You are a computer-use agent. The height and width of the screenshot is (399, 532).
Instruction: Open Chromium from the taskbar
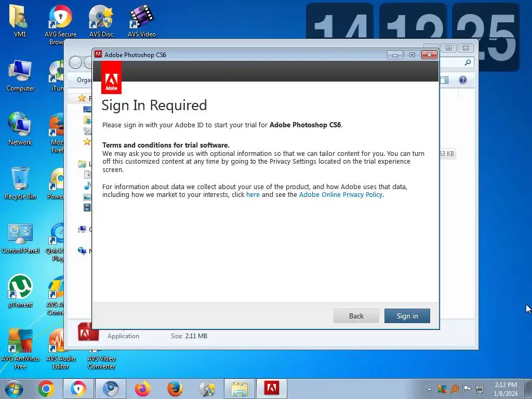click(x=111, y=389)
